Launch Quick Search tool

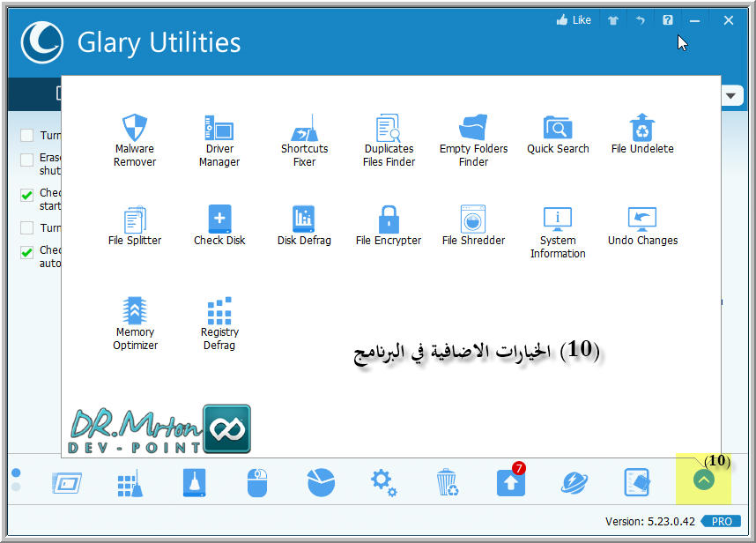point(558,135)
